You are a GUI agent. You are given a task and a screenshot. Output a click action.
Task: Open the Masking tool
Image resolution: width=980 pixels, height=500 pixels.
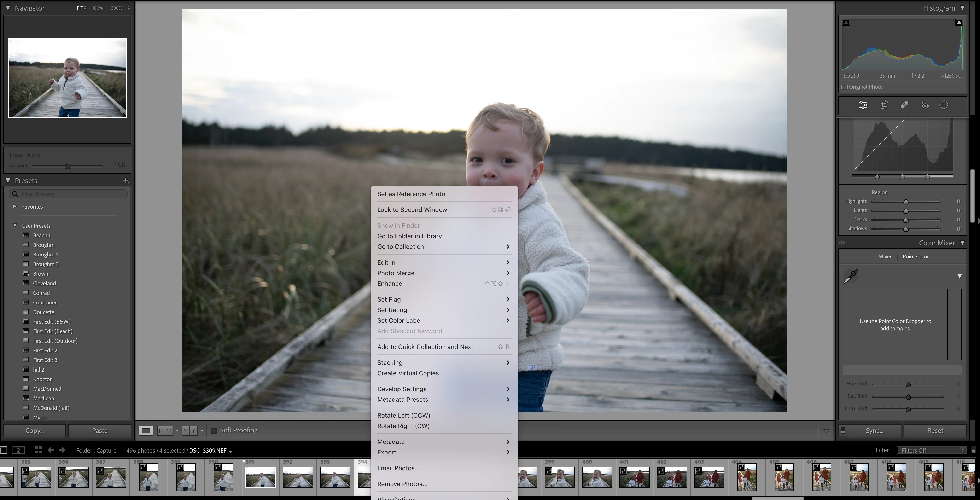944,105
